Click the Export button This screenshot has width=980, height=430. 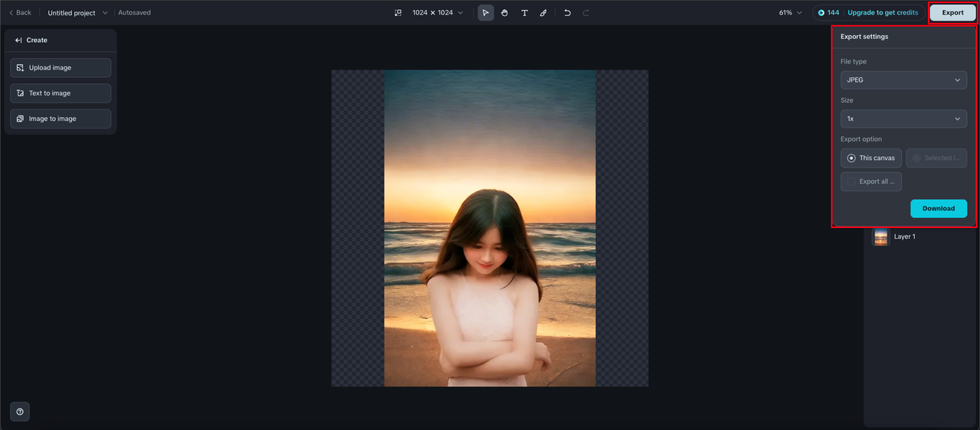coord(952,13)
